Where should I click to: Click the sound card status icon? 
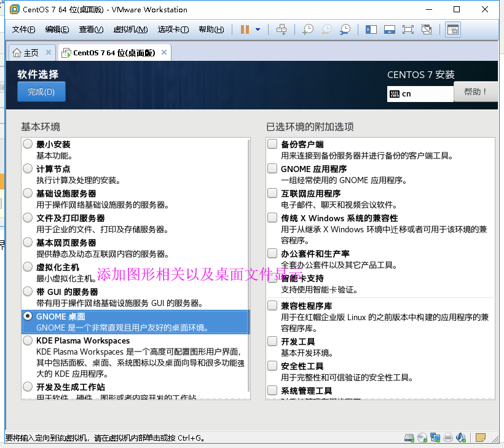(x=461, y=438)
